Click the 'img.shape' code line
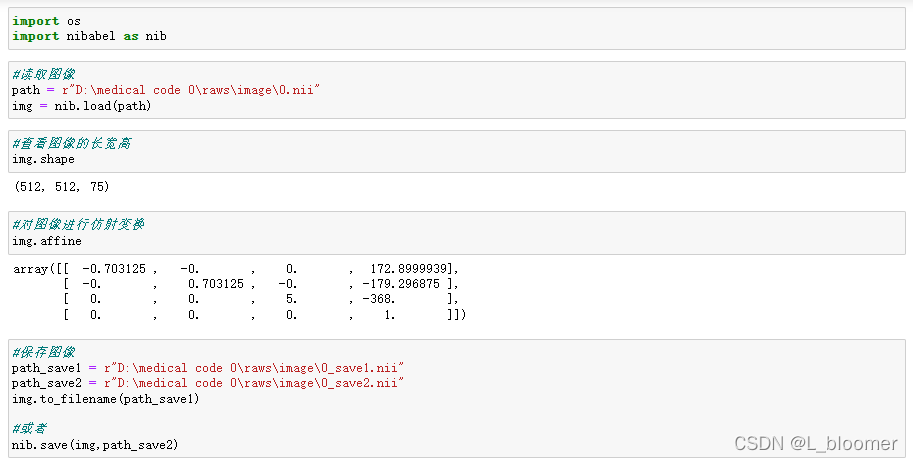This screenshot has height=462, width=913. [x=43, y=159]
